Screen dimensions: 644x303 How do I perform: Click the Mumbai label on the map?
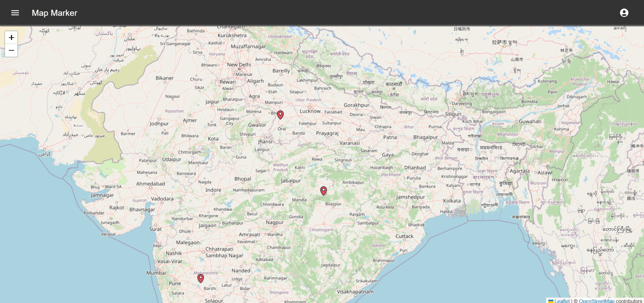pyautogui.click(x=156, y=273)
